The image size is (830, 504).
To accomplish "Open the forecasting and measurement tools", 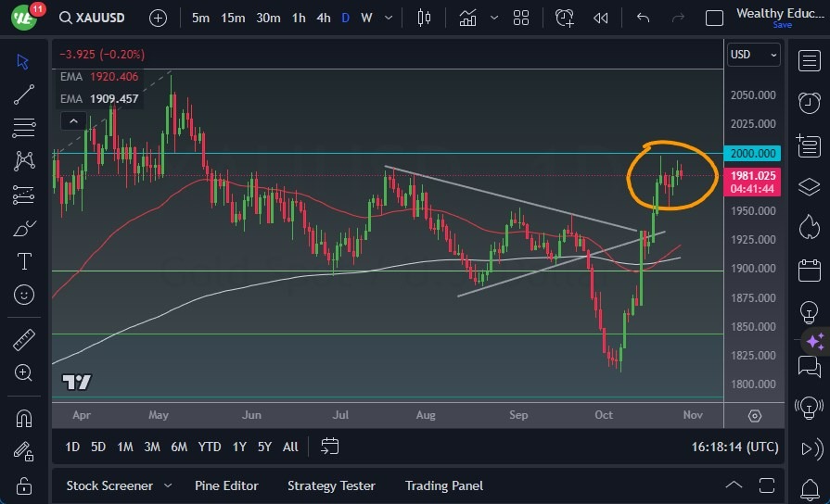I will point(24,195).
